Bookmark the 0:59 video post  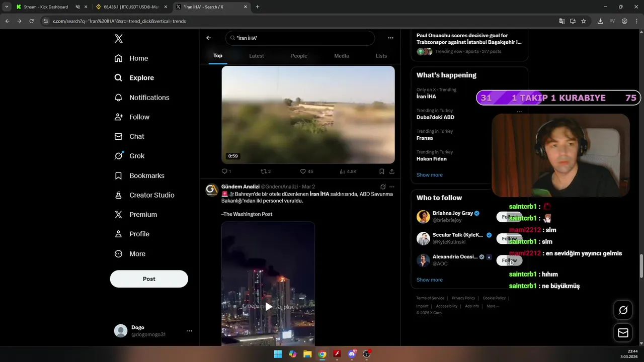point(382,171)
